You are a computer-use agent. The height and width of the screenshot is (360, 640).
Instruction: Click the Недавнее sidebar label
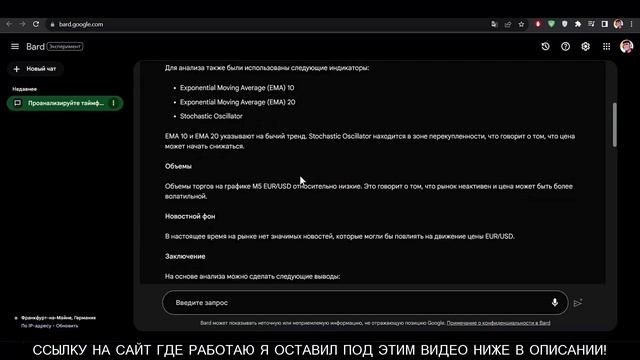[24, 89]
